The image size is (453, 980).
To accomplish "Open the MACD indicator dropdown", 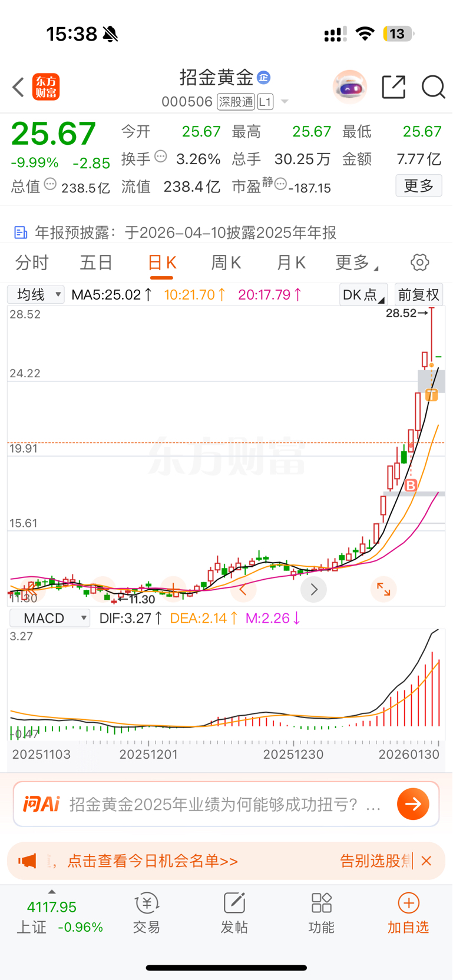I will coord(49,618).
